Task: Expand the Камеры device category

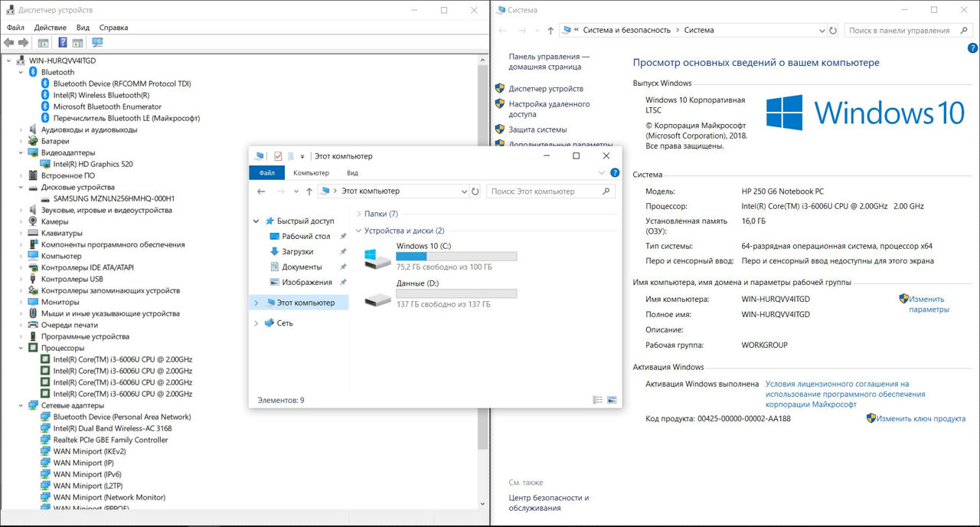Action: tap(21, 221)
